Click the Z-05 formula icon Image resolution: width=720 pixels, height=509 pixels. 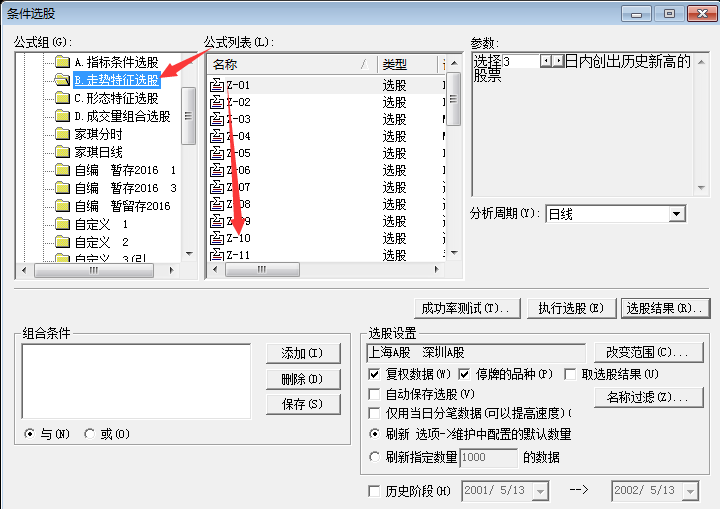[x=217, y=153]
